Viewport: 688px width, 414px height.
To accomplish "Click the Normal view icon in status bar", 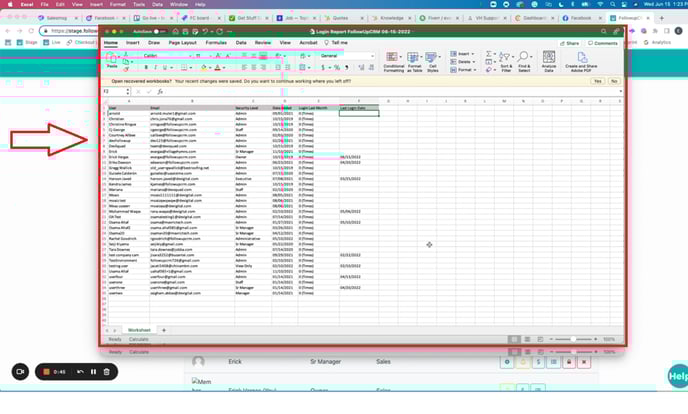I will pos(514,339).
